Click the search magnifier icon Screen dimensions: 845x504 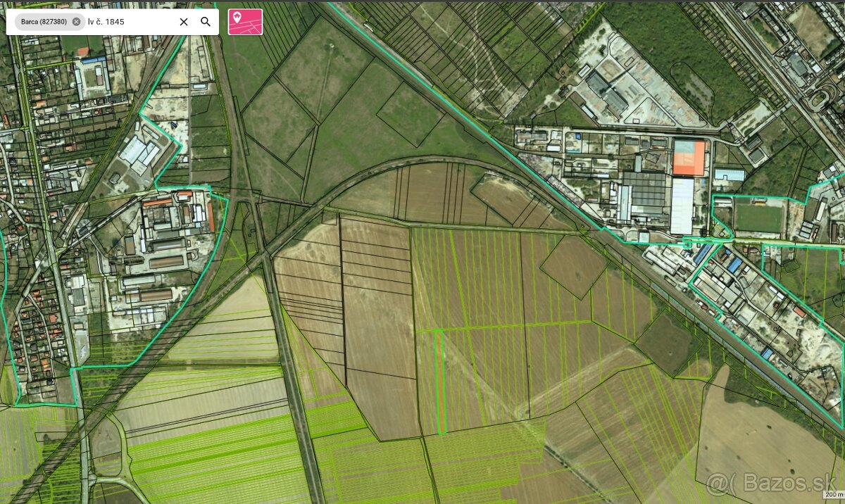pyautogui.click(x=206, y=22)
